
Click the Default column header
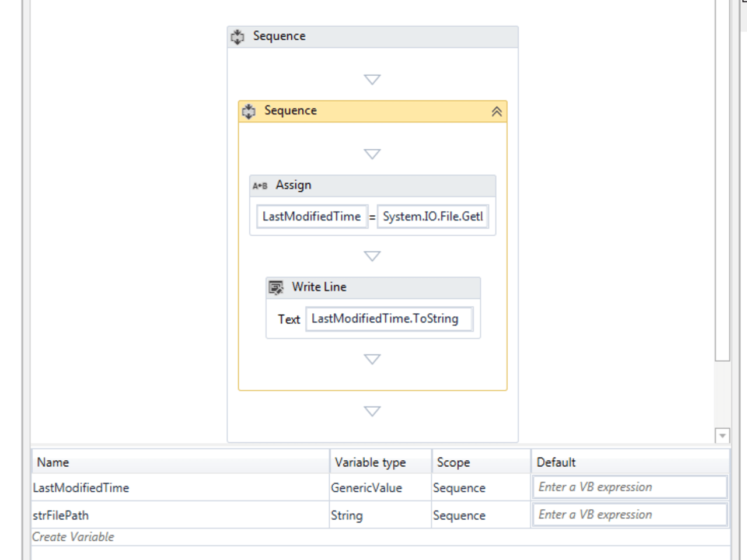click(630, 462)
